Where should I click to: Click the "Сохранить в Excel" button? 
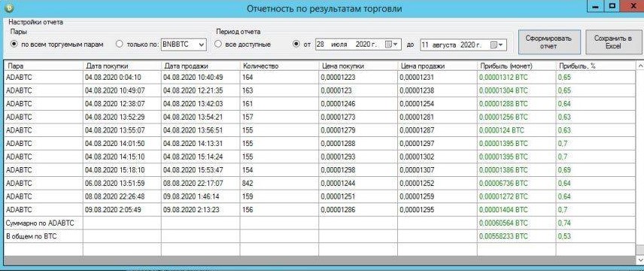point(612,42)
